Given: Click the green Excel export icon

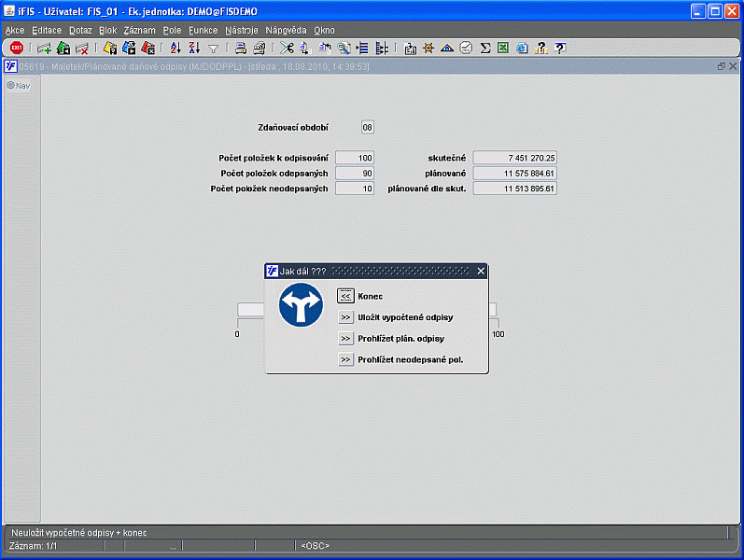Looking at the screenshot, I should pos(503,48).
